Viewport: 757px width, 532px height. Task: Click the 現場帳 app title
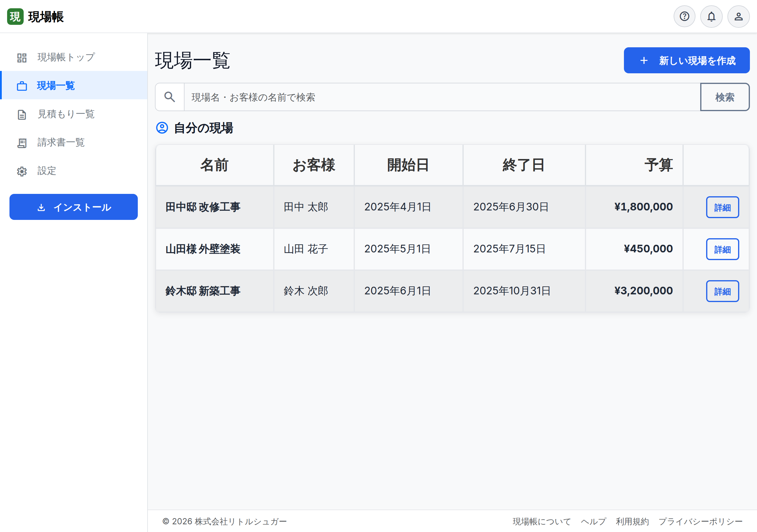click(x=46, y=17)
